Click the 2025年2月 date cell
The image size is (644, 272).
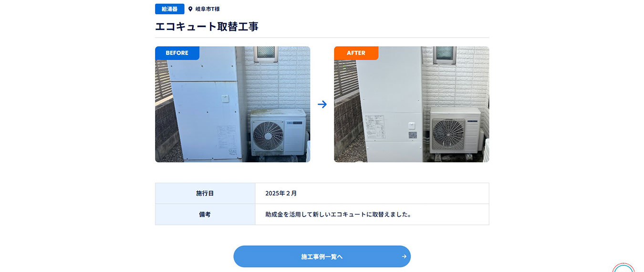click(x=372, y=193)
